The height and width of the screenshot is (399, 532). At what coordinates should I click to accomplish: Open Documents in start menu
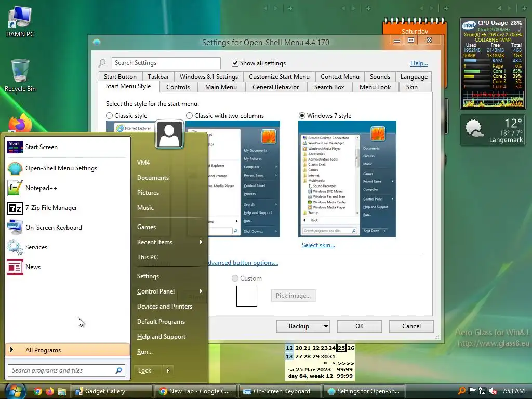(153, 178)
